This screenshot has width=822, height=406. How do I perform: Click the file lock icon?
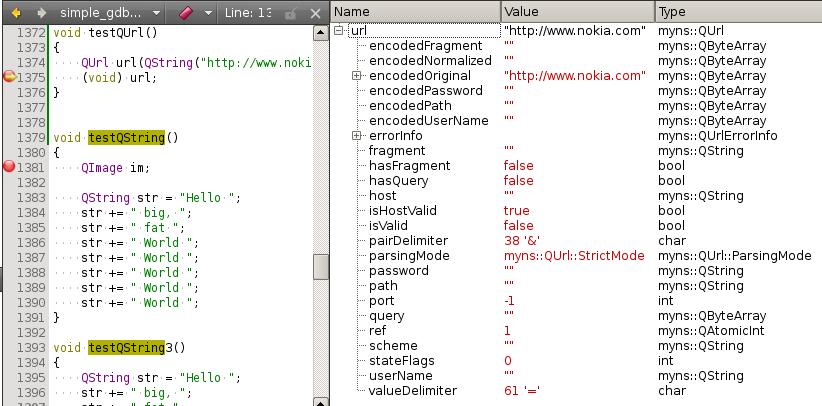pyautogui.click(x=290, y=12)
